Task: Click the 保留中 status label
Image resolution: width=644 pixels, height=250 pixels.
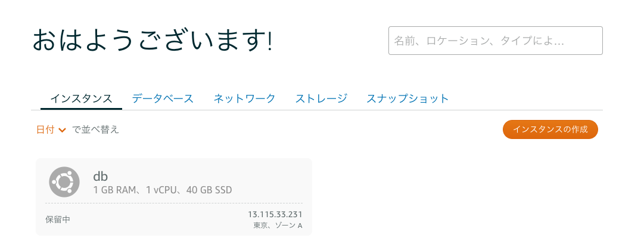Action: coord(58,220)
